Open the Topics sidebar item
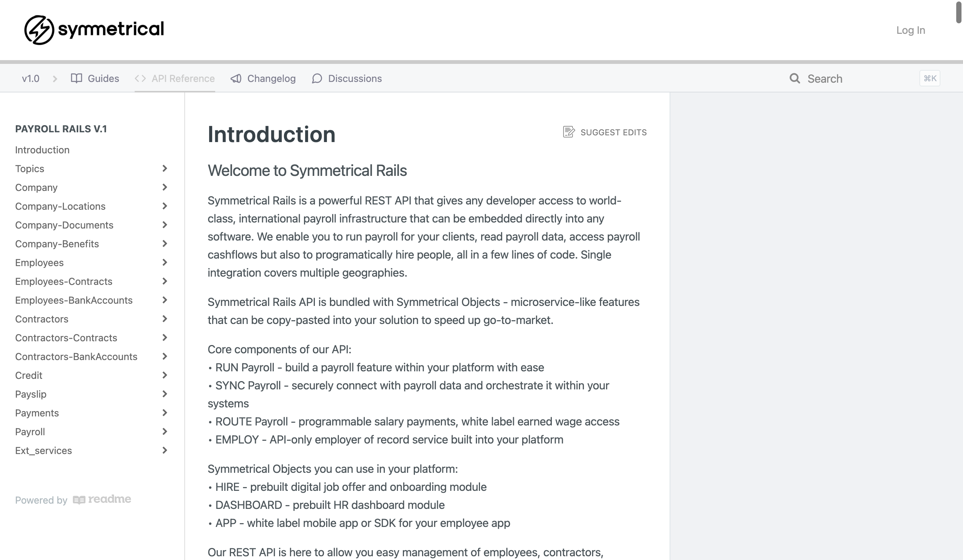This screenshot has width=963, height=560. (30, 168)
